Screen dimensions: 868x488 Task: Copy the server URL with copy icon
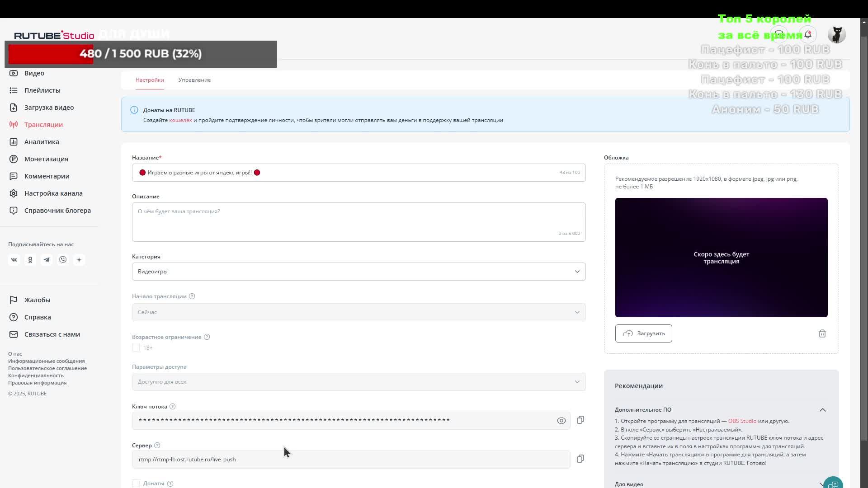[x=580, y=459]
